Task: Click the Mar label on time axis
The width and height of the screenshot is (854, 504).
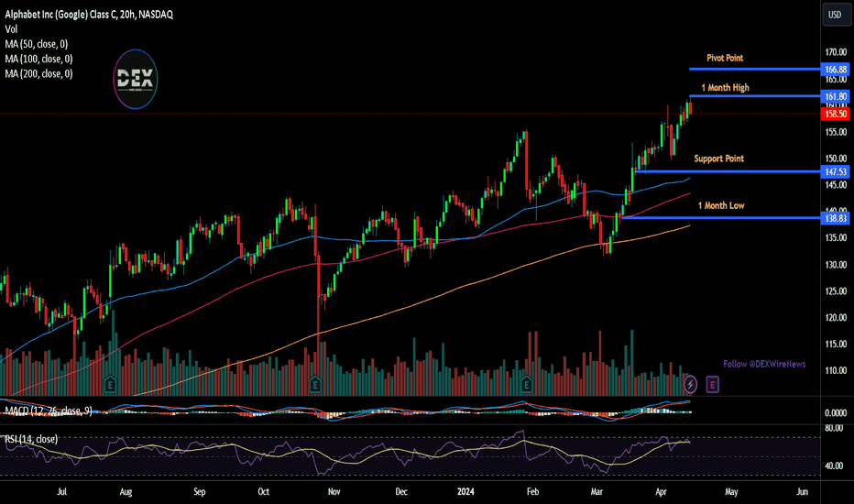Action: coord(597,491)
